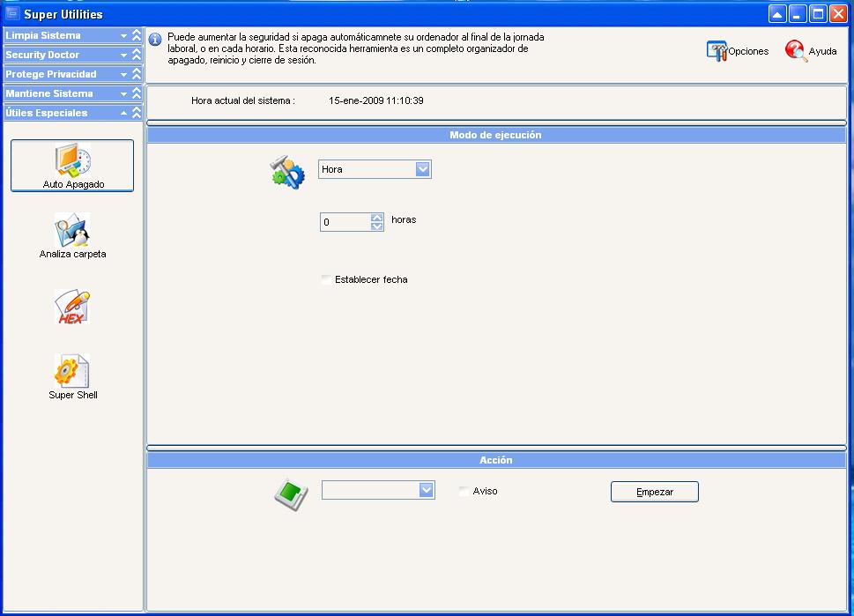Click the roll-up arrow button in title bar
854x616 pixels.
point(777,14)
